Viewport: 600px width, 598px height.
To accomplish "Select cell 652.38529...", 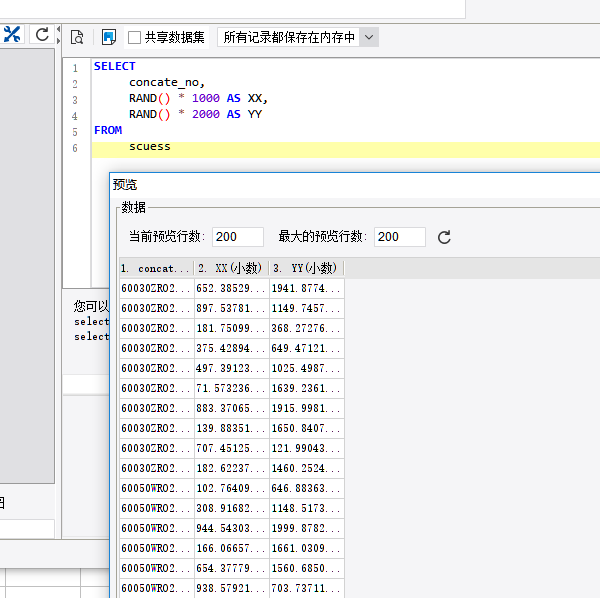I will [232, 288].
